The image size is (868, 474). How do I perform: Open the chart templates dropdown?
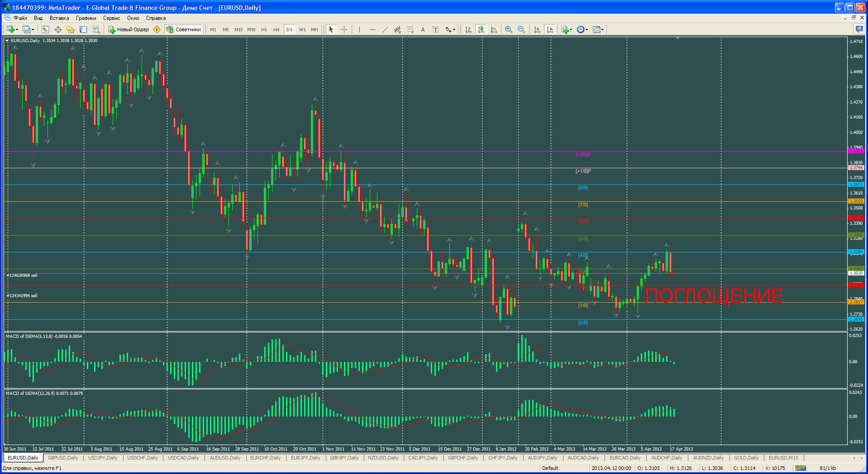tap(603, 30)
